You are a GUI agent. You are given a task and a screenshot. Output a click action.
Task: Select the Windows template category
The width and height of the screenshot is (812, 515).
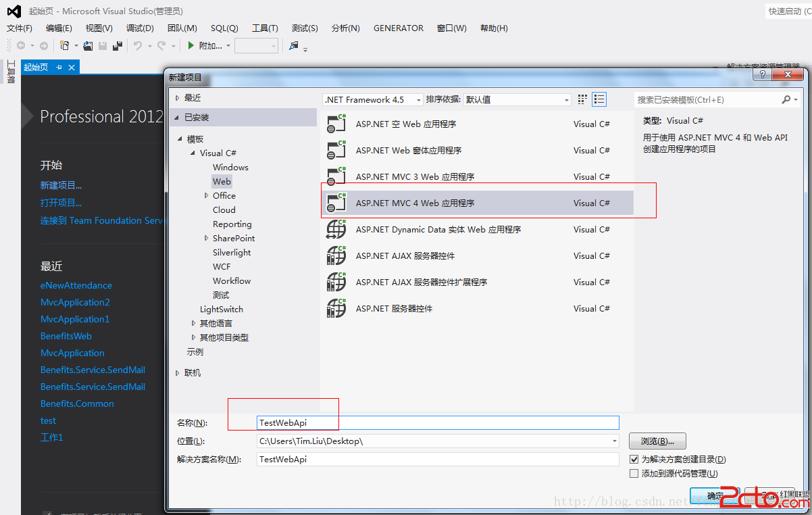coord(230,168)
